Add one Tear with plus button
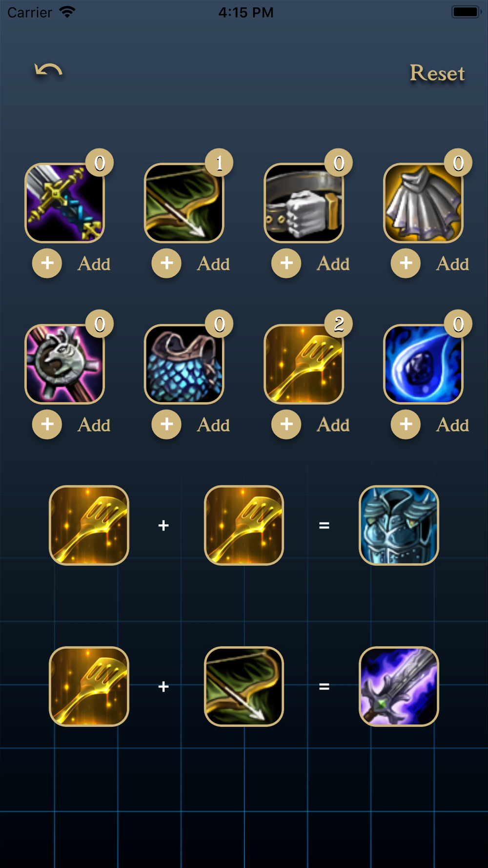 [406, 424]
